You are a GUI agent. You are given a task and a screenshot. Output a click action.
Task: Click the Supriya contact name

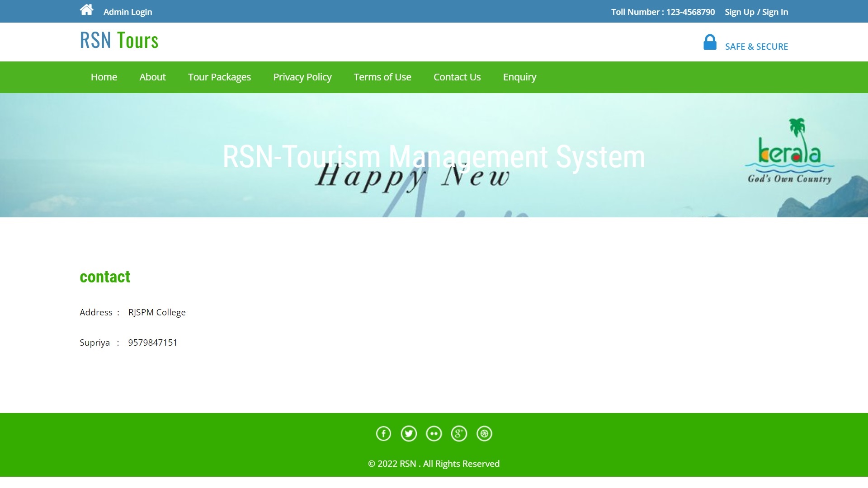coord(94,343)
